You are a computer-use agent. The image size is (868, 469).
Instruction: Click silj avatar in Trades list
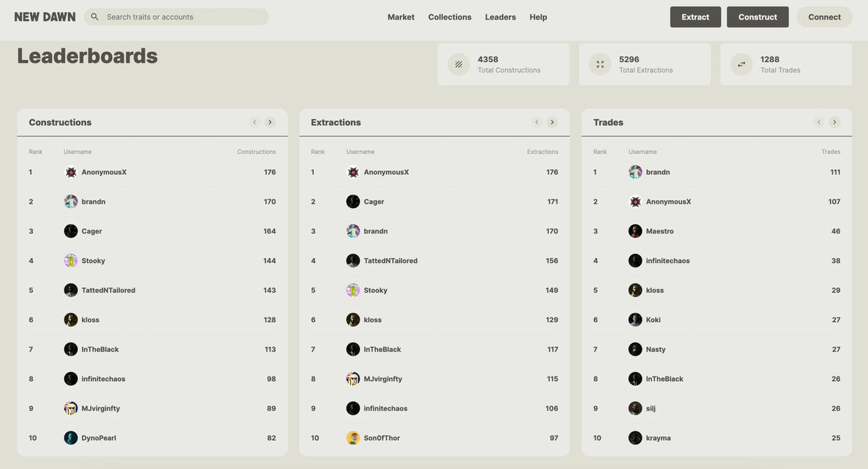(635, 408)
